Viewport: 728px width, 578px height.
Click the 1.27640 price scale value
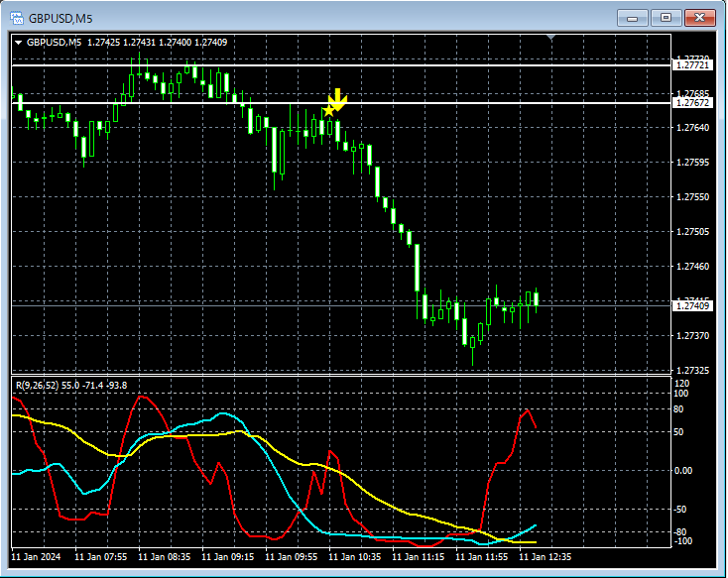692,127
